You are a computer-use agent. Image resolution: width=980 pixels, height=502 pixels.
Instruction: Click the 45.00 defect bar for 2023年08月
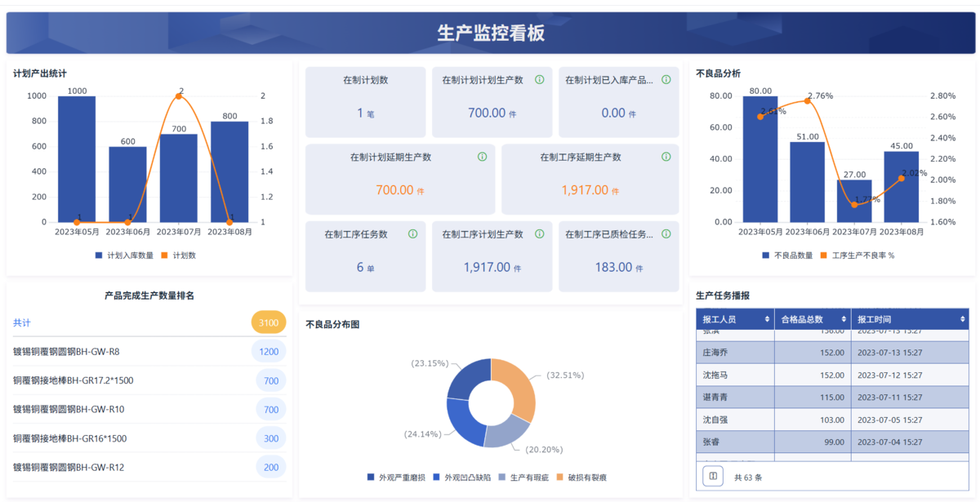click(x=901, y=187)
